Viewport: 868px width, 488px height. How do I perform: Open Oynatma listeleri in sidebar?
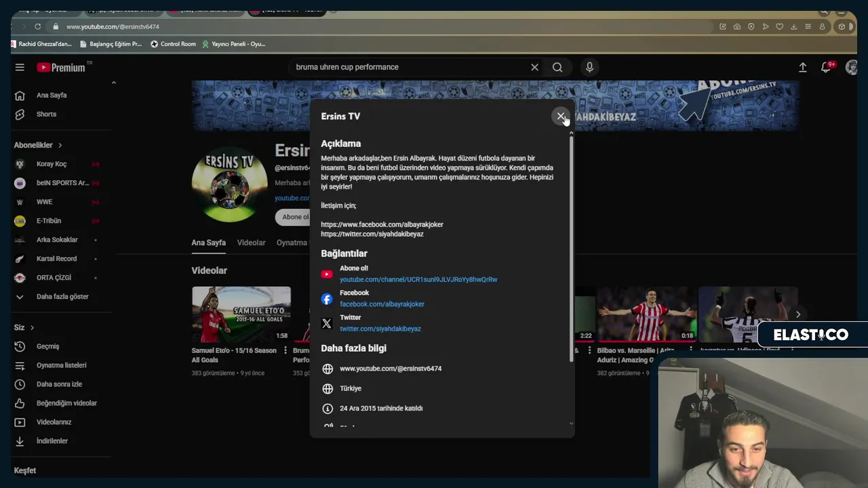(61, 365)
